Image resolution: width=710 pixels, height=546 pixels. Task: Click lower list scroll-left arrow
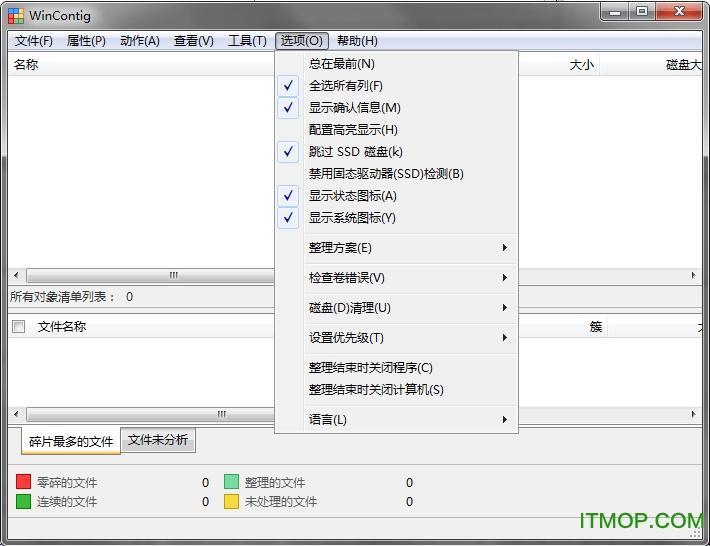click(16, 414)
